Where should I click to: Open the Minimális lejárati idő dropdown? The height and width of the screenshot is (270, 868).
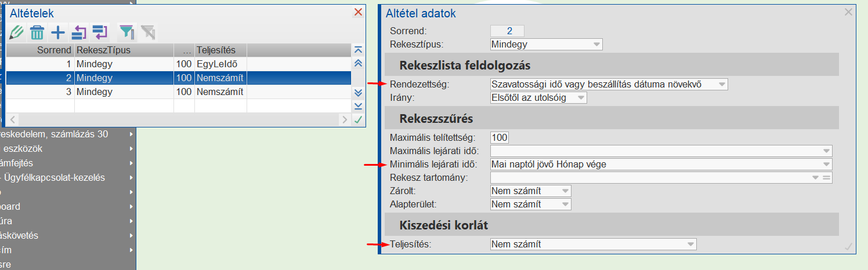pos(826,165)
